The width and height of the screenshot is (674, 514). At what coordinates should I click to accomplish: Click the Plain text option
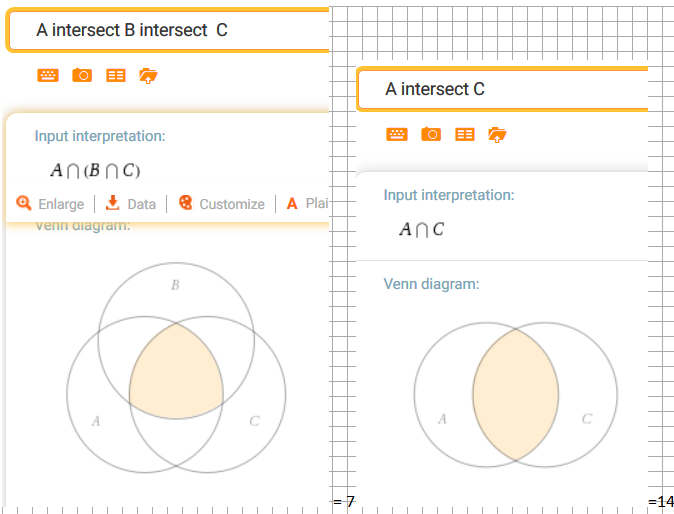coord(308,204)
